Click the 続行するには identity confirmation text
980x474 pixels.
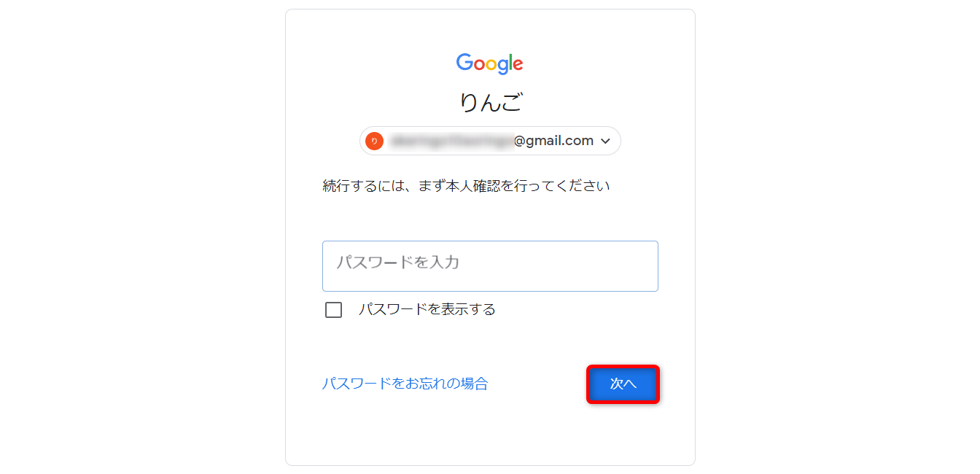click(x=466, y=186)
